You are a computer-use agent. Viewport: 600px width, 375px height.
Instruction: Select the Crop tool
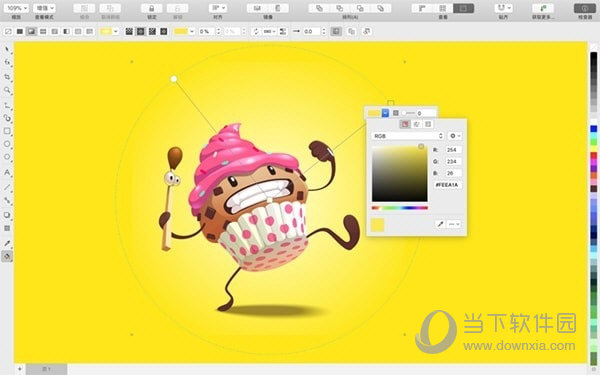pos(7,77)
